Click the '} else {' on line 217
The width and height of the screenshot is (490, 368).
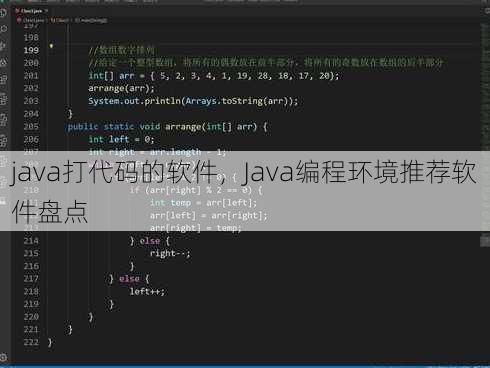[x=129, y=279]
